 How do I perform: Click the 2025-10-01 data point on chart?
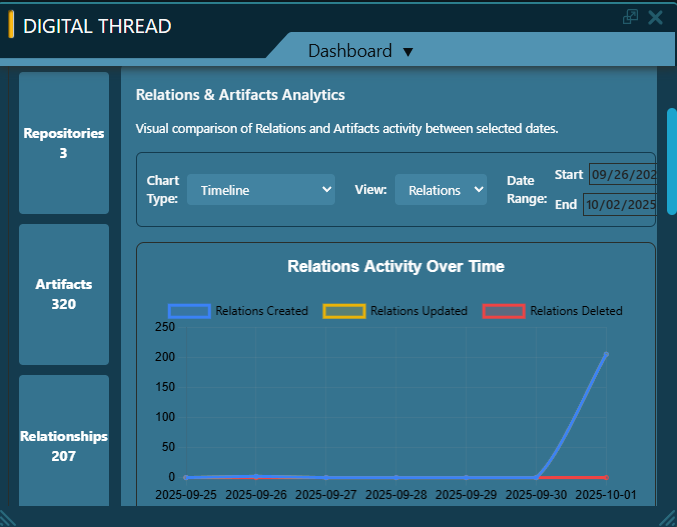606,354
